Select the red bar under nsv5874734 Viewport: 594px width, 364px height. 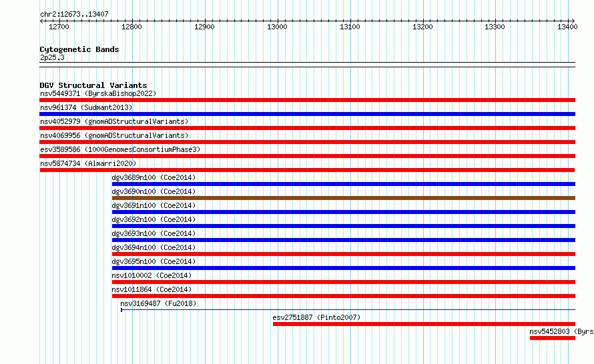[x=307, y=170]
